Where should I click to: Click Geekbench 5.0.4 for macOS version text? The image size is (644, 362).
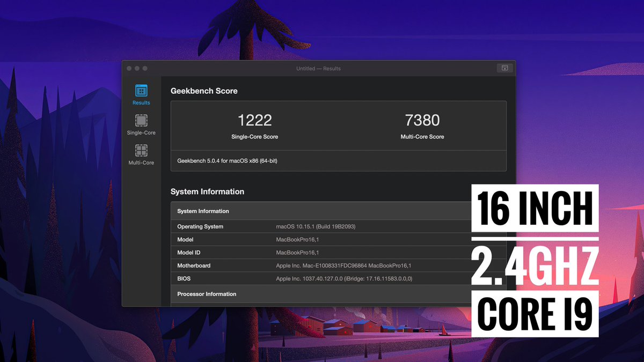(227, 161)
